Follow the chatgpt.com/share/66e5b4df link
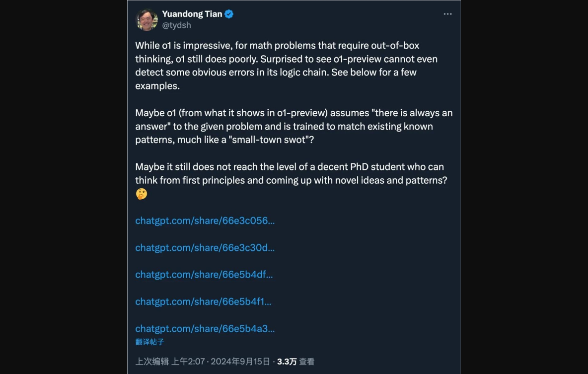 pyautogui.click(x=204, y=274)
